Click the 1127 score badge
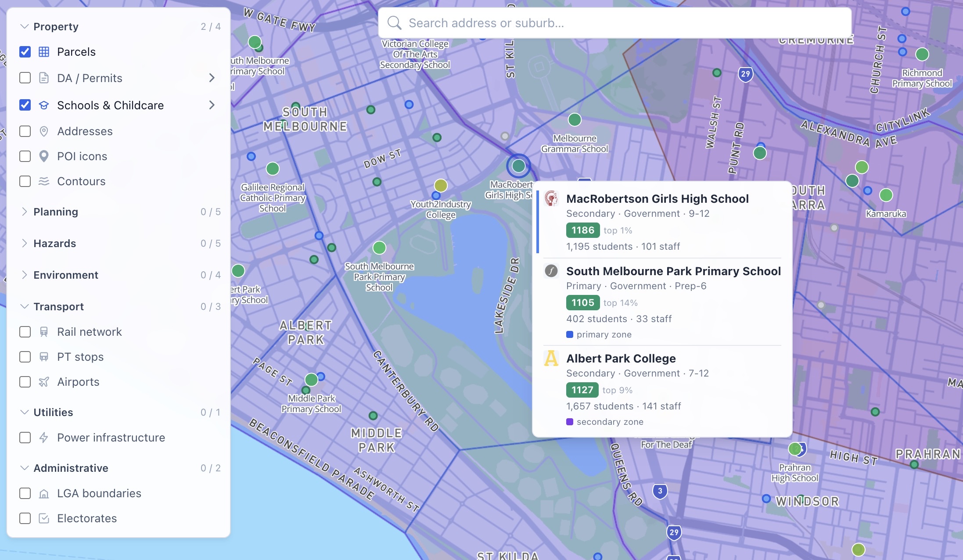Image resolution: width=963 pixels, height=560 pixels. click(582, 390)
